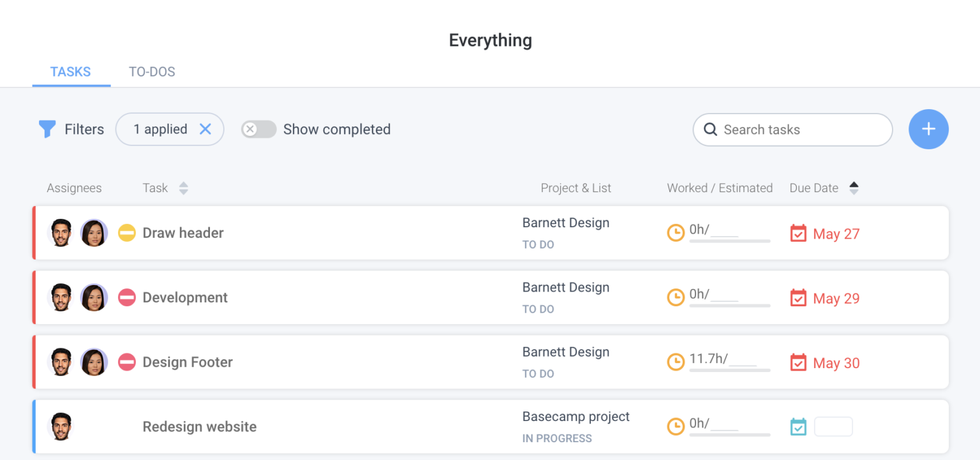The height and width of the screenshot is (460, 980).
Task: Click the clock icon on Draw header row
Action: click(675, 232)
